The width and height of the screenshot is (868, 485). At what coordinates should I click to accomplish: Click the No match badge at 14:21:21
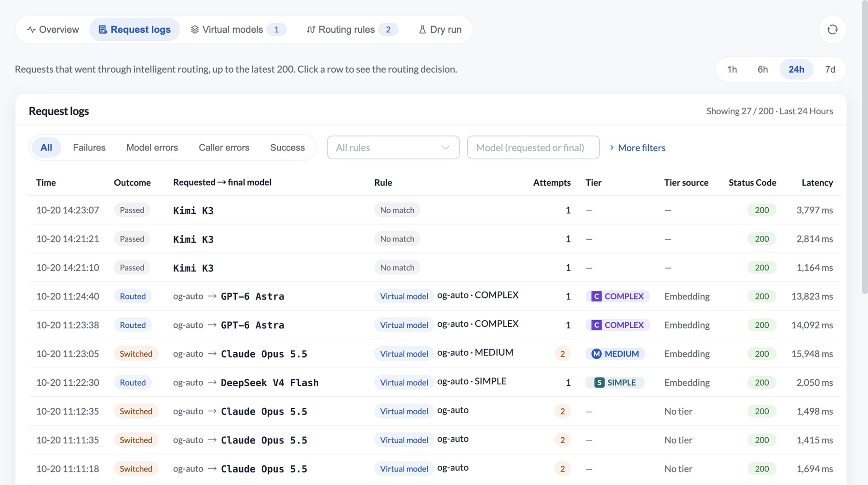(397, 239)
